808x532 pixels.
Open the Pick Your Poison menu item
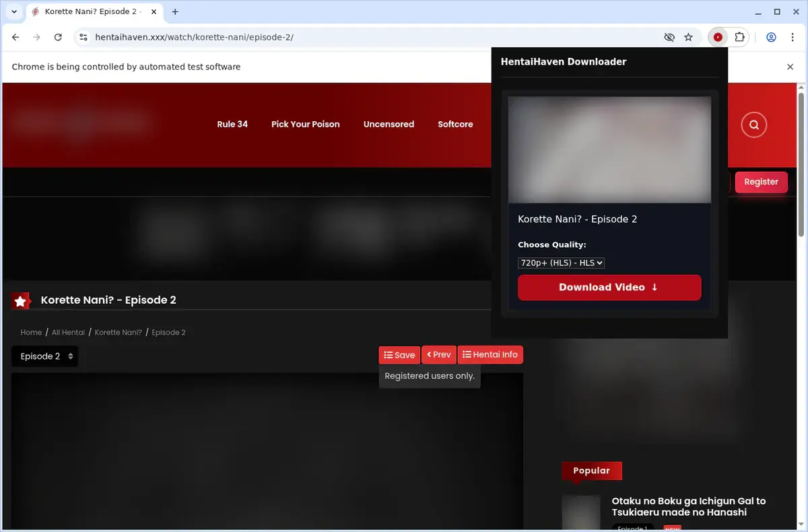point(305,124)
